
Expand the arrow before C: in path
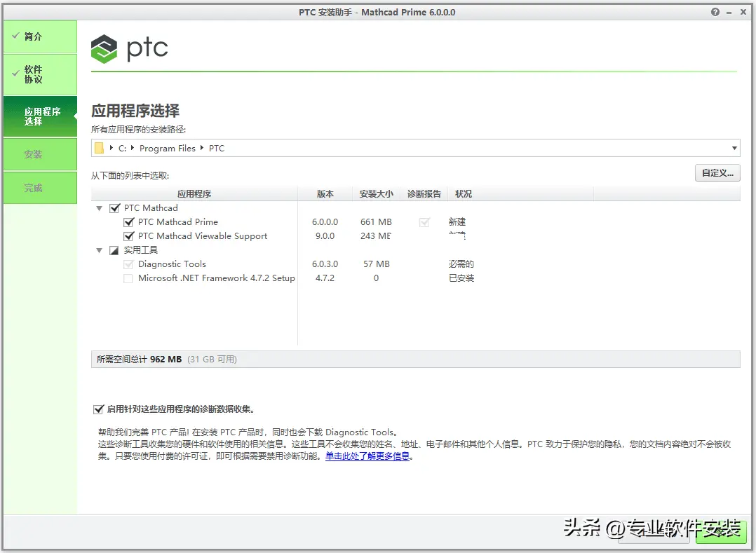coord(112,148)
